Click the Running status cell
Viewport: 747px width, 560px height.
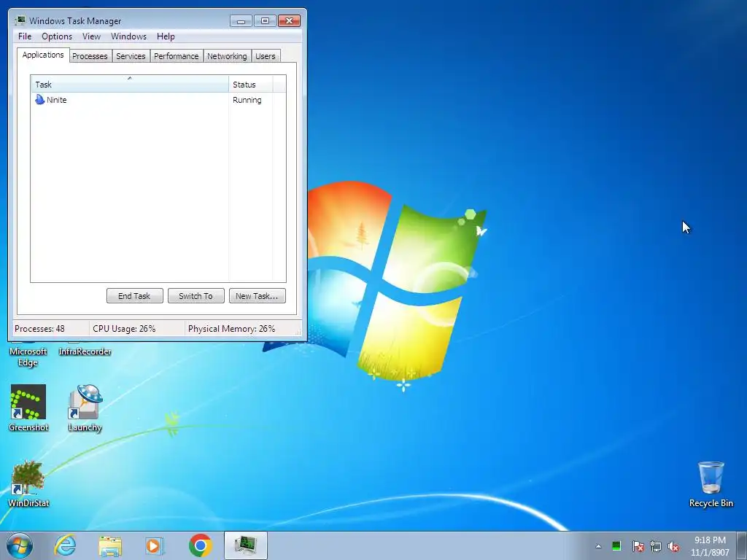click(247, 100)
